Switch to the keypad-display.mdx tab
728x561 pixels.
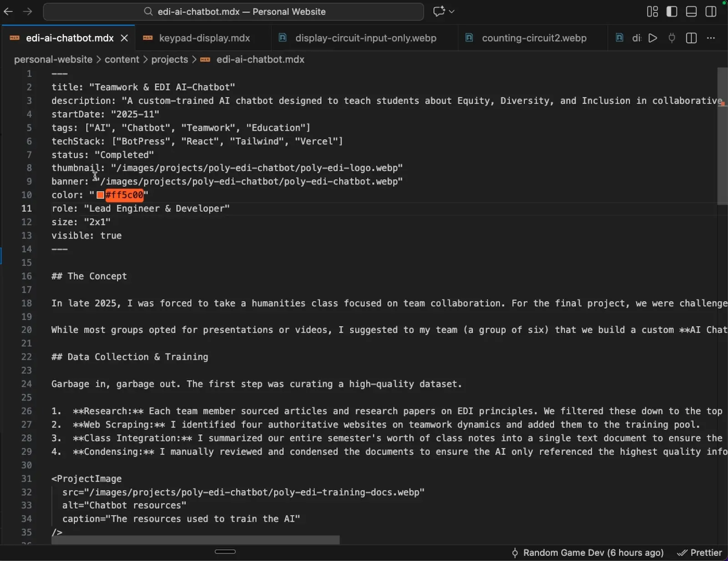[x=205, y=38]
